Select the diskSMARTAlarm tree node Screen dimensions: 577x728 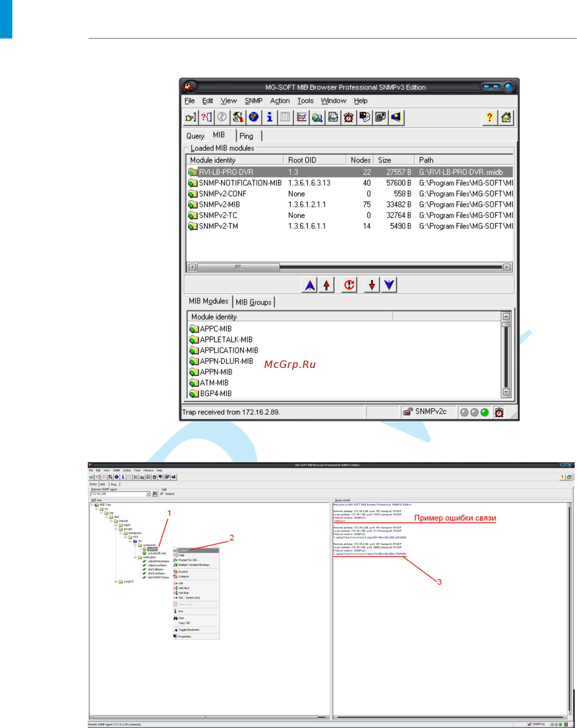pos(158,577)
